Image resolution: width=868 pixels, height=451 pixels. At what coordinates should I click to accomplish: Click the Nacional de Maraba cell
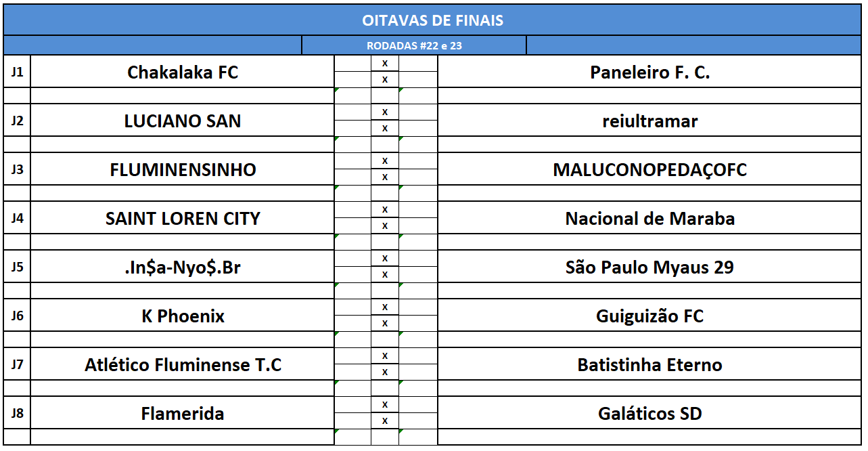pos(649,219)
